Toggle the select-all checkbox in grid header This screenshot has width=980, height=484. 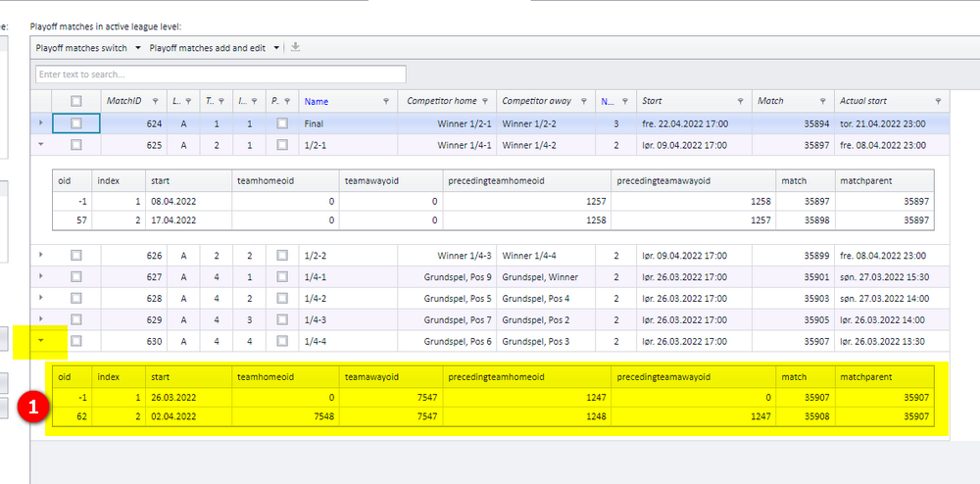coord(76,101)
